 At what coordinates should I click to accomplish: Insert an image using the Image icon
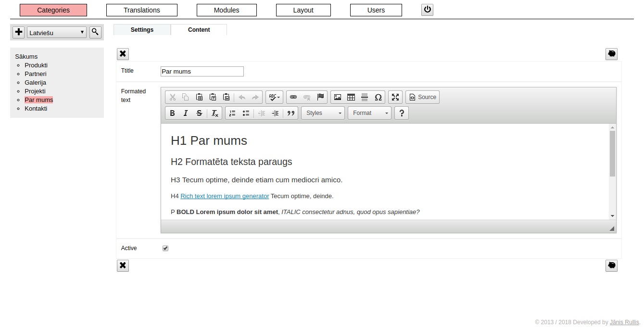click(338, 97)
